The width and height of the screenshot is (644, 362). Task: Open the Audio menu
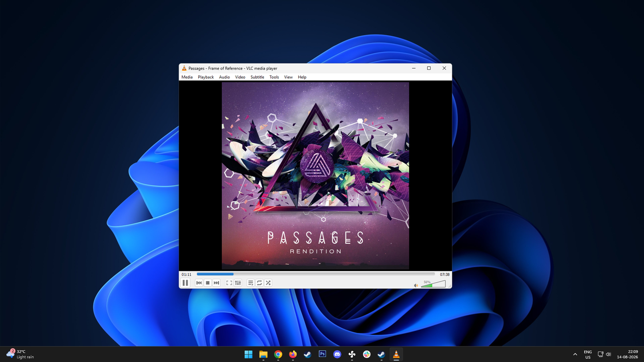224,77
